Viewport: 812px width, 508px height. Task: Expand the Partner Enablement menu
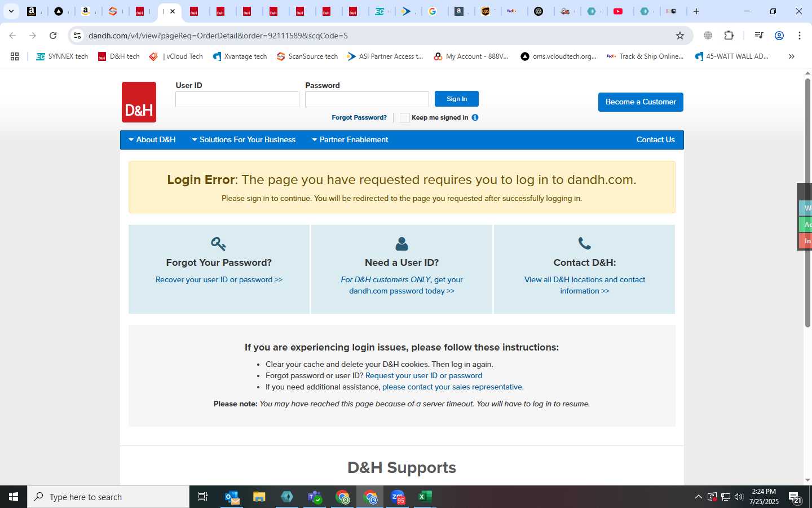[x=350, y=139]
